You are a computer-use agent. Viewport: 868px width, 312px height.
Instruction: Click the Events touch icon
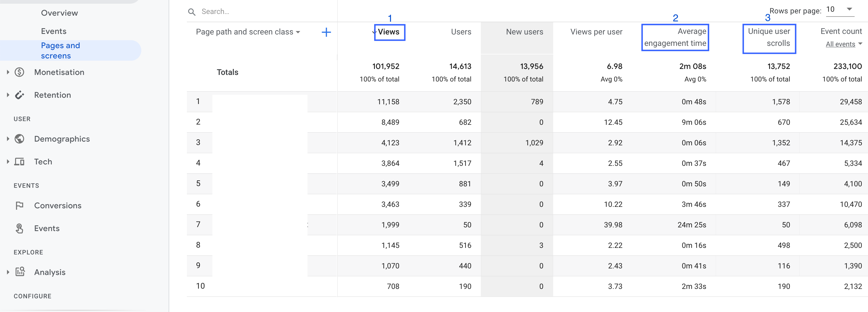[20, 229]
